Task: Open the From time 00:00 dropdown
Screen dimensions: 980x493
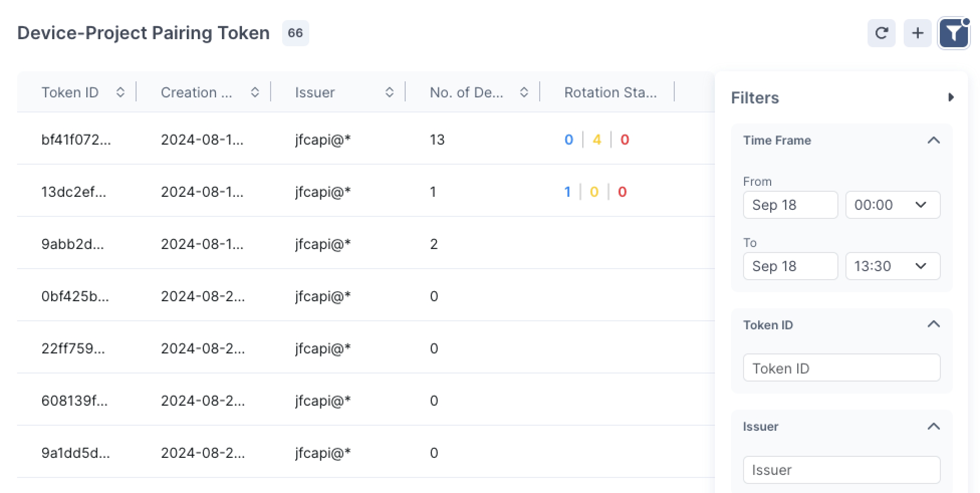Action: coord(892,205)
